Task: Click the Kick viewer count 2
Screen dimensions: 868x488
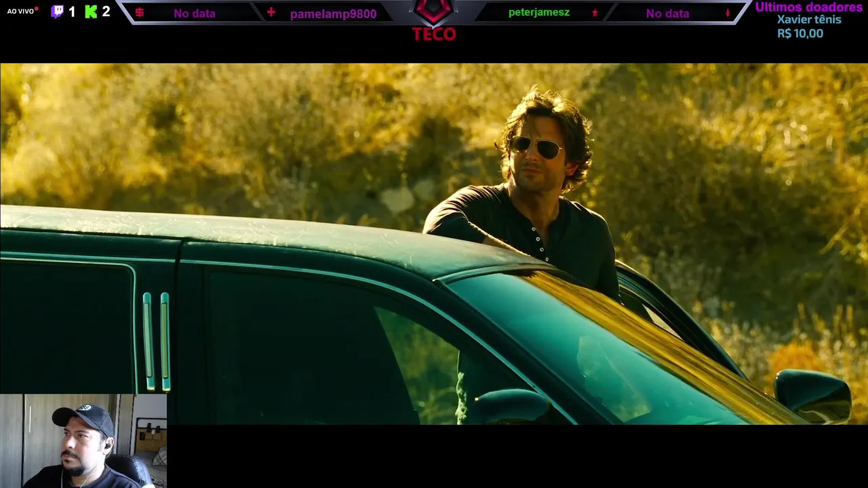Action: click(106, 12)
